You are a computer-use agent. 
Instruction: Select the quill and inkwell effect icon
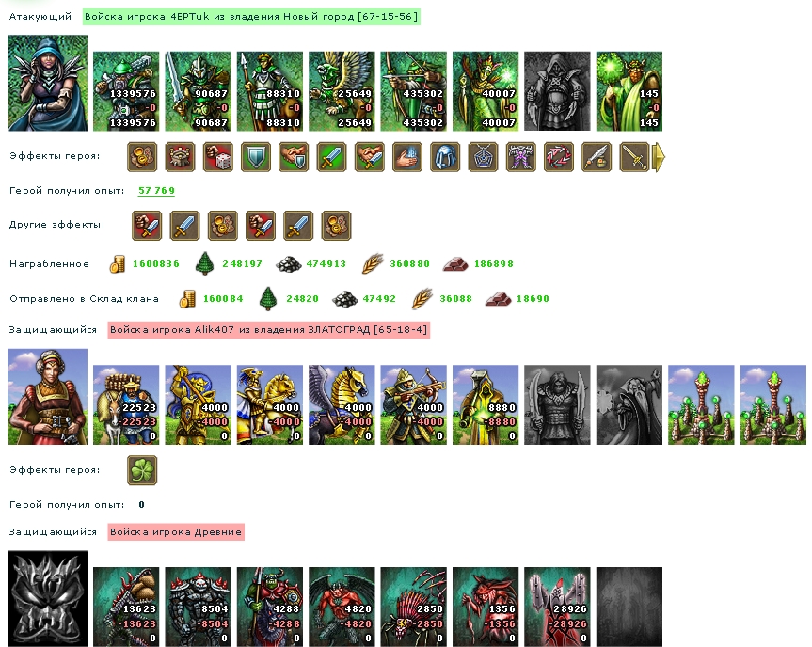[597, 157]
